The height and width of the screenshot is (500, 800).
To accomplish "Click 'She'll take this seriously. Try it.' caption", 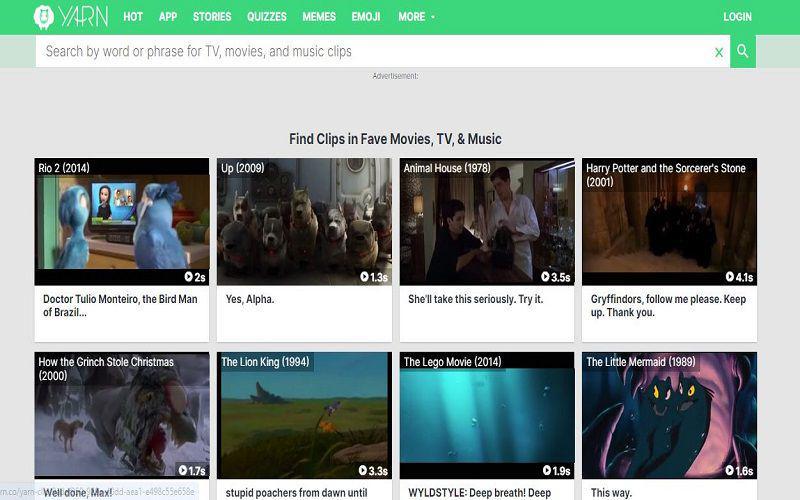I will (476, 299).
